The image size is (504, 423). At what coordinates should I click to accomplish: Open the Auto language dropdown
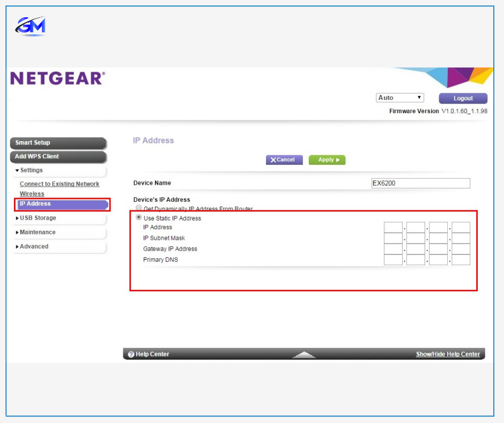[x=400, y=98]
